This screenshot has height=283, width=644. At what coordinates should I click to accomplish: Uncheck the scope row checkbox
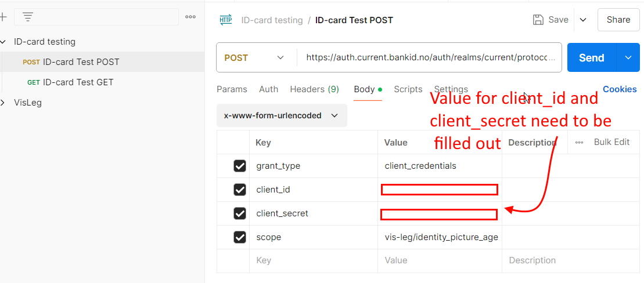pyautogui.click(x=239, y=237)
